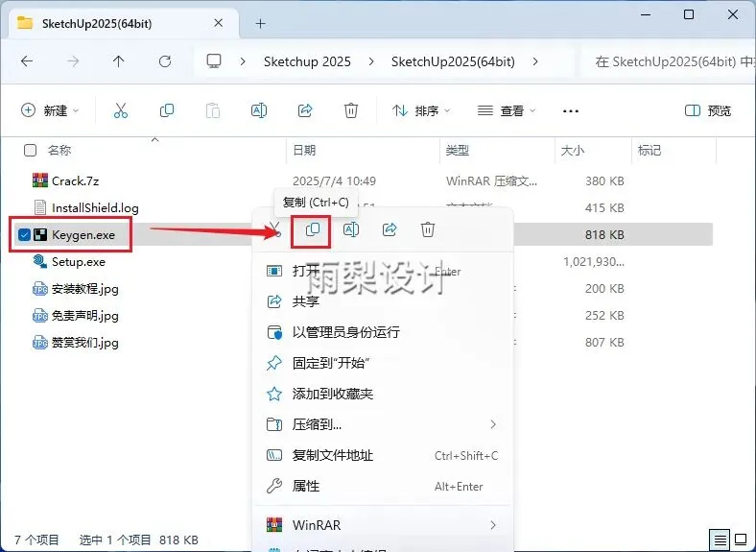Click the Crack.7z WinRAR file icon

click(40, 180)
